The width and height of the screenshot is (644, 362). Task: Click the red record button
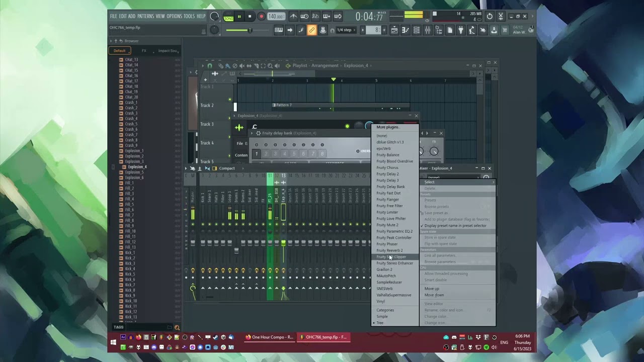261,17
